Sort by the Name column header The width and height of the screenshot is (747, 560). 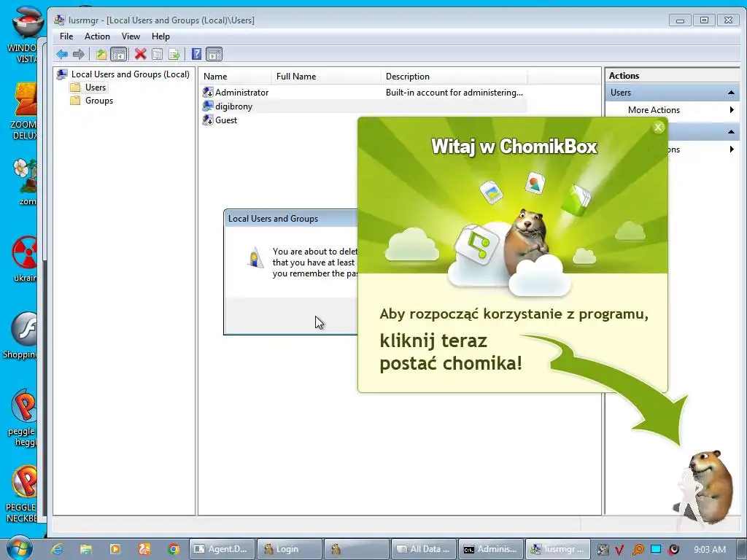click(x=236, y=76)
